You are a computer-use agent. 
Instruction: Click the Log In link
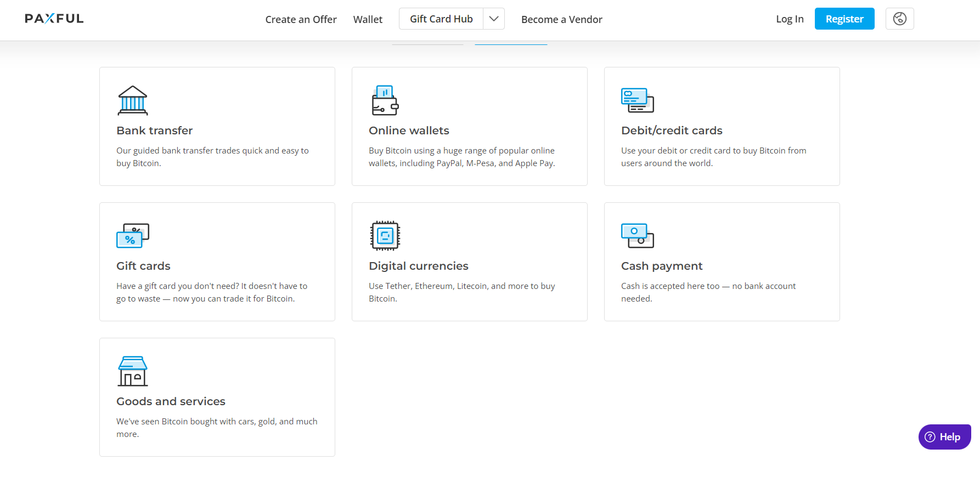coord(790,19)
